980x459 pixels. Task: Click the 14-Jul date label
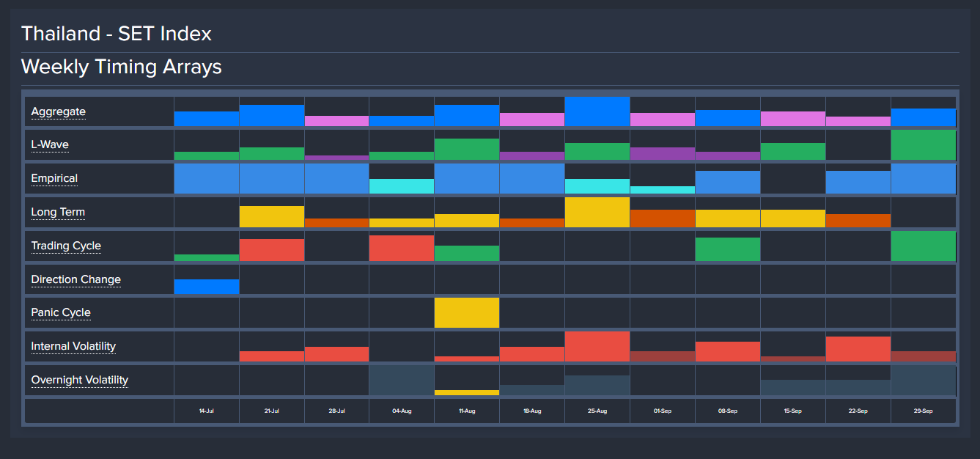[x=207, y=411]
